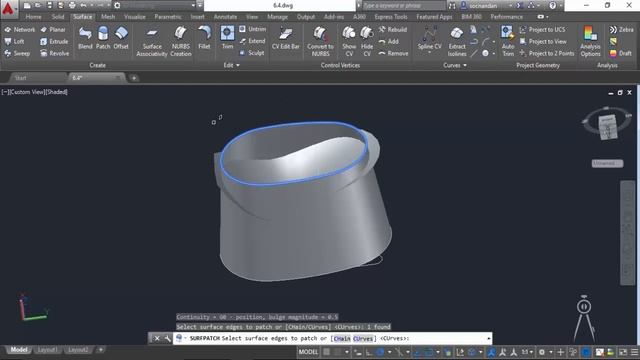The image size is (640, 360).
Task: Open Analysis Options
Action: 590,41
